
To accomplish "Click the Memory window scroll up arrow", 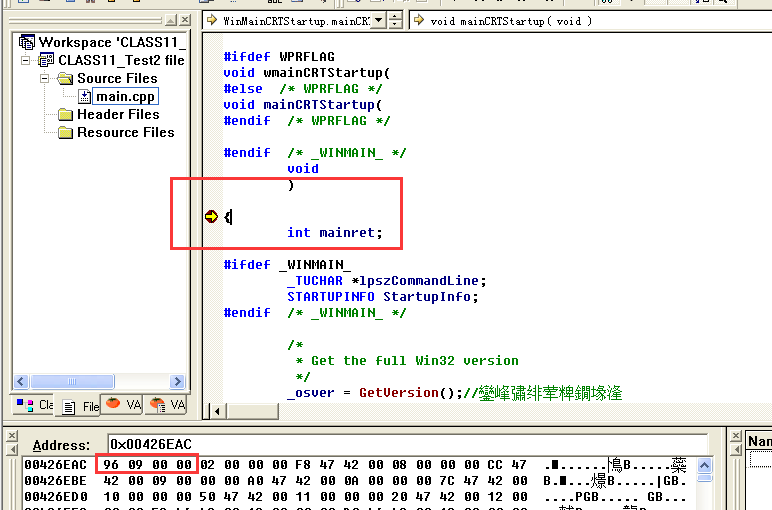I will pyautogui.click(x=704, y=465).
